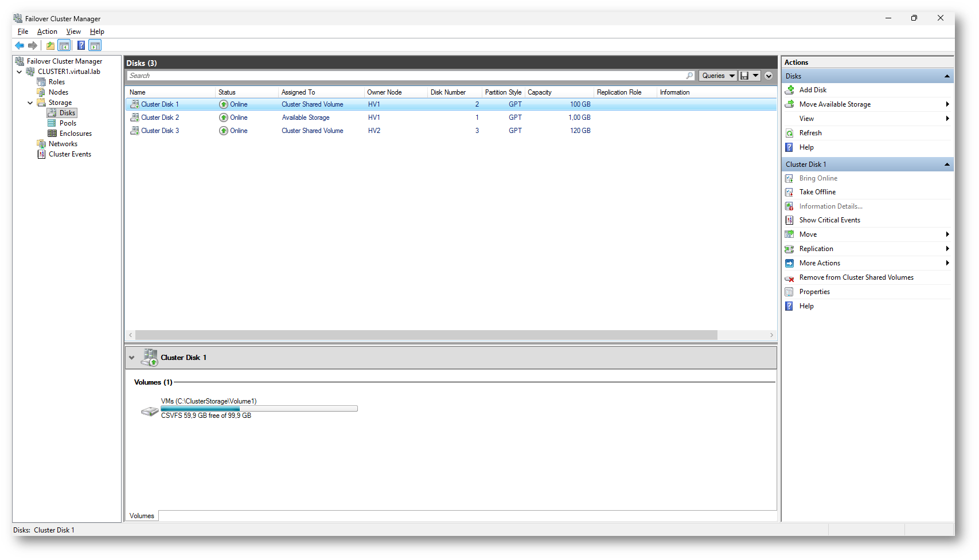
Task: Select Cluster Disk 3 in the list
Action: pos(160,131)
